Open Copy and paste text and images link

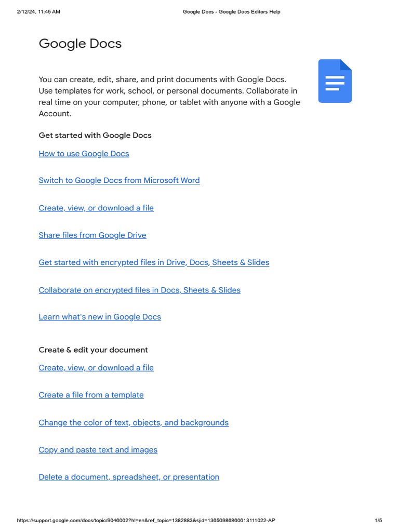click(98, 450)
